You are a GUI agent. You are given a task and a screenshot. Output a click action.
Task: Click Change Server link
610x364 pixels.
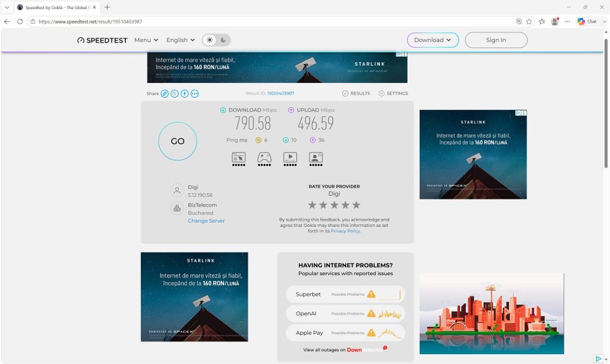click(x=206, y=221)
